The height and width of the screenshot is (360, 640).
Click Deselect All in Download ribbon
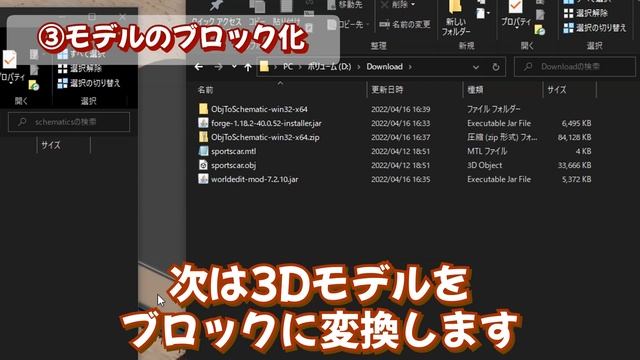[x=586, y=13]
